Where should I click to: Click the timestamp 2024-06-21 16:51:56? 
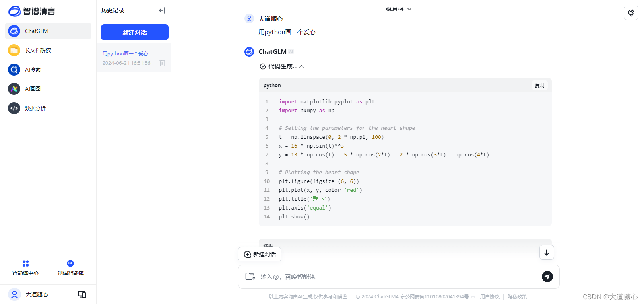click(126, 63)
